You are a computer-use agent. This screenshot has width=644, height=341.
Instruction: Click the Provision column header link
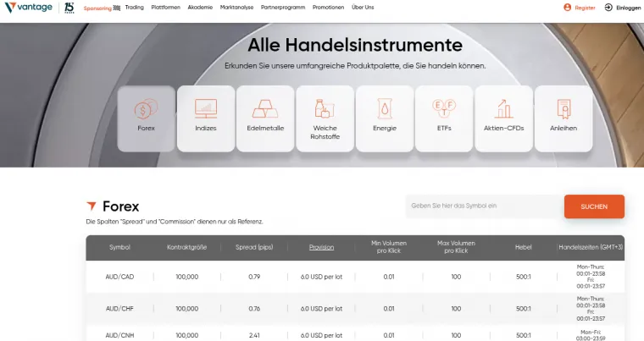[322, 247]
